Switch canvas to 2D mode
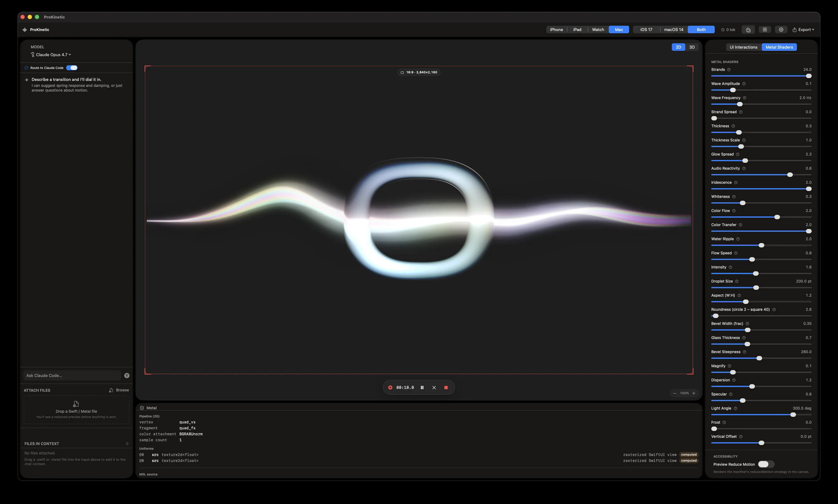This screenshot has width=838, height=504. click(x=678, y=47)
